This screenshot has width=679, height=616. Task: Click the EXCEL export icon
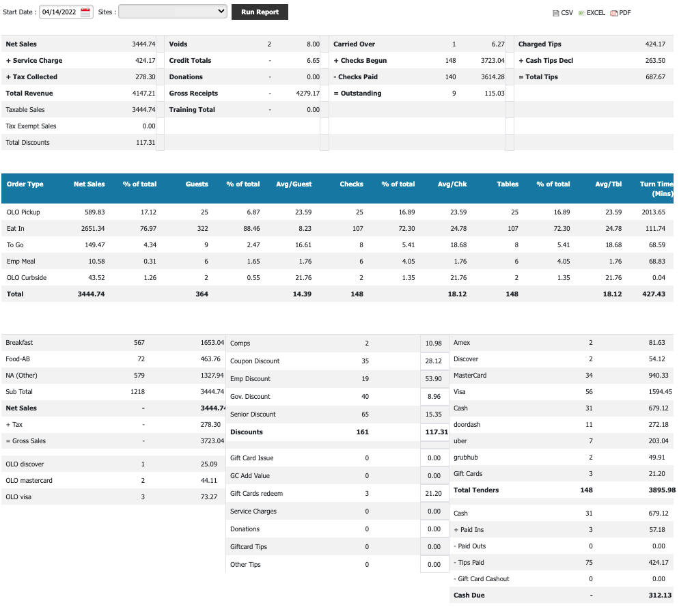[x=581, y=13]
